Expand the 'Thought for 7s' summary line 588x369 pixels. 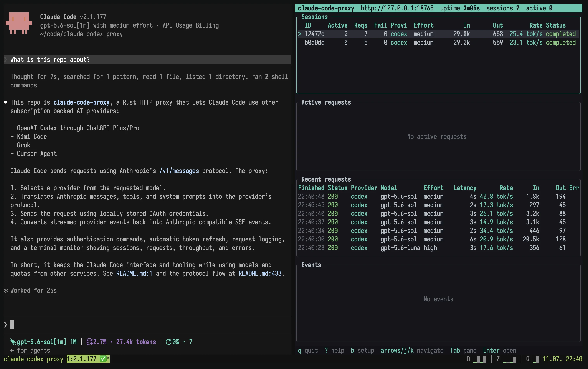pos(149,81)
